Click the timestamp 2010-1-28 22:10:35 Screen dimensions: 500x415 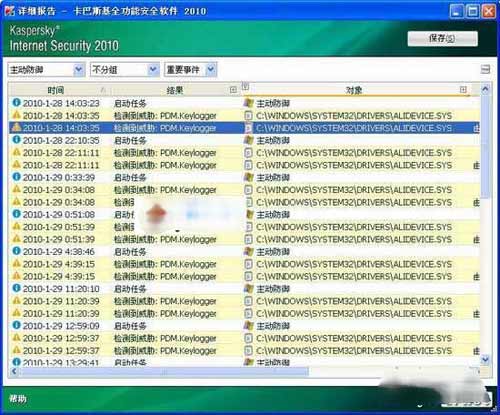tap(61, 141)
